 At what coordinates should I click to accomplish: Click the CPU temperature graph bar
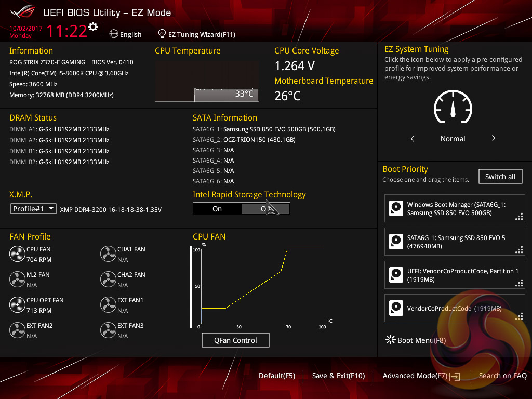click(226, 95)
